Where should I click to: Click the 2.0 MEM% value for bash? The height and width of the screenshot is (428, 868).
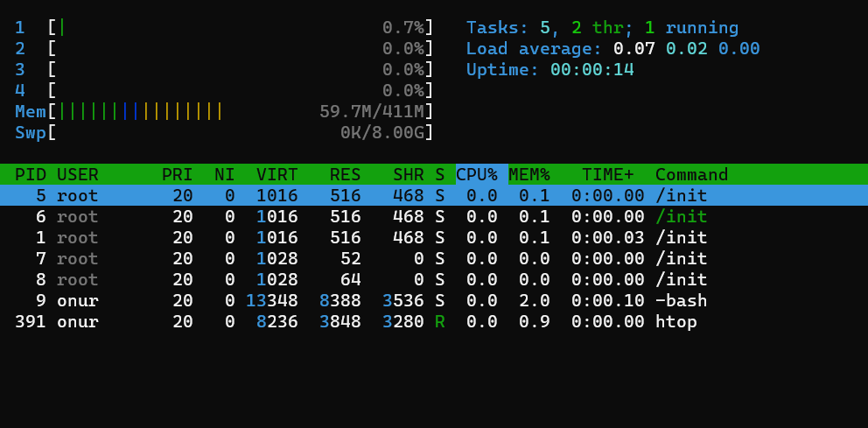[535, 301]
